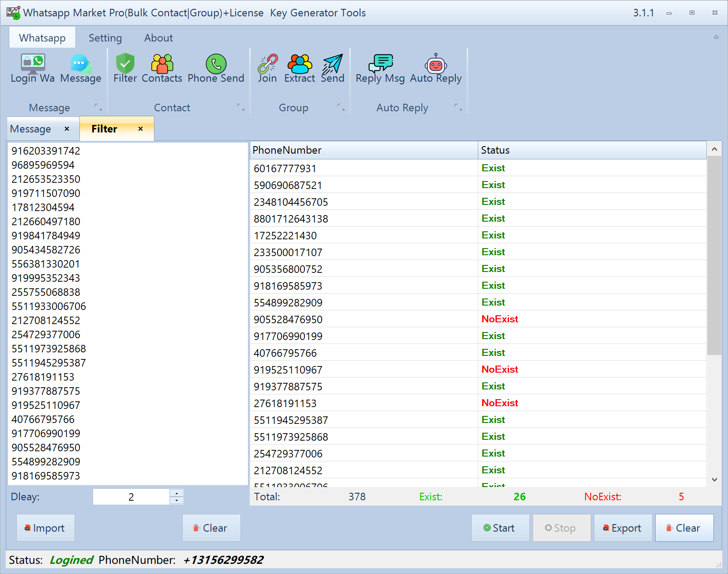Open the About ribbon tab
Screen dimensions: 728x574
tap(158, 38)
